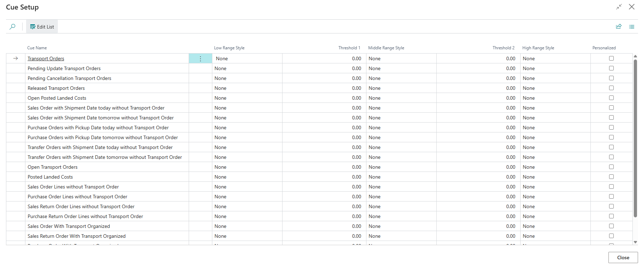Enable Personalized for Posted Landed Costs
This screenshot has width=644, height=267.
pyautogui.click(x=611, y=177)
